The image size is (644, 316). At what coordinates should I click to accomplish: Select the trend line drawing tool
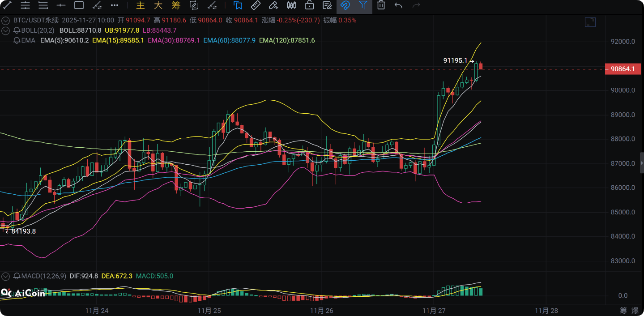[8, 5]
